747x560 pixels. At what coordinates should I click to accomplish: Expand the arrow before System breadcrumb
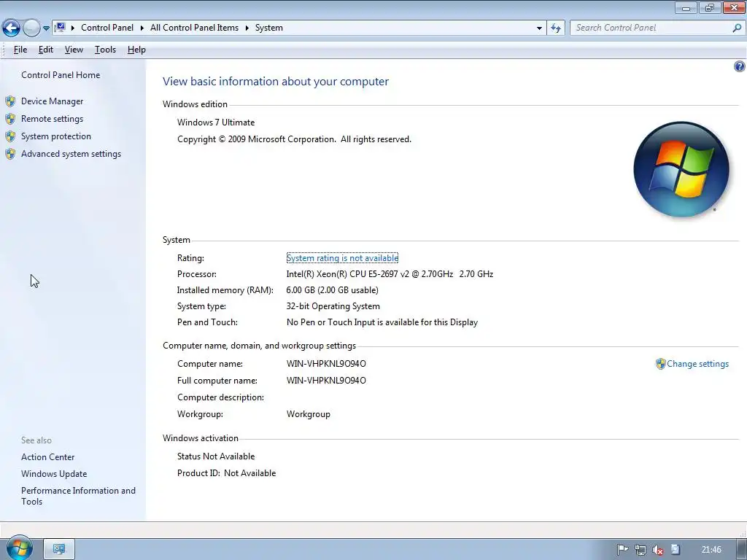247,28
